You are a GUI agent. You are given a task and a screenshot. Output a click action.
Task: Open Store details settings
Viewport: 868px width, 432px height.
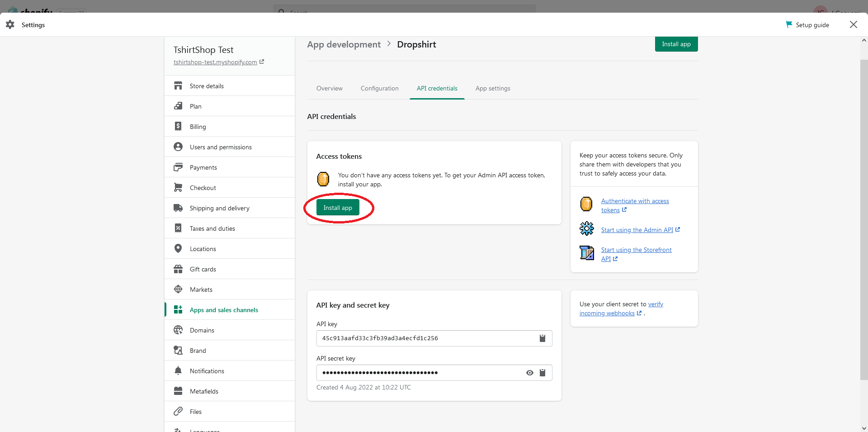[x=230, y=86]
